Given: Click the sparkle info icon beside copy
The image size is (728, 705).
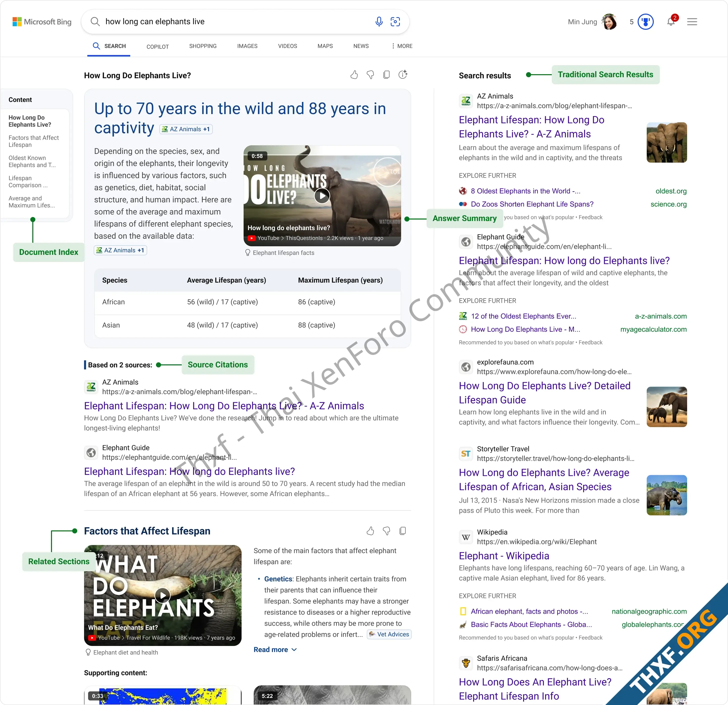Looking at the screenshot, I should tap(403, 75).
